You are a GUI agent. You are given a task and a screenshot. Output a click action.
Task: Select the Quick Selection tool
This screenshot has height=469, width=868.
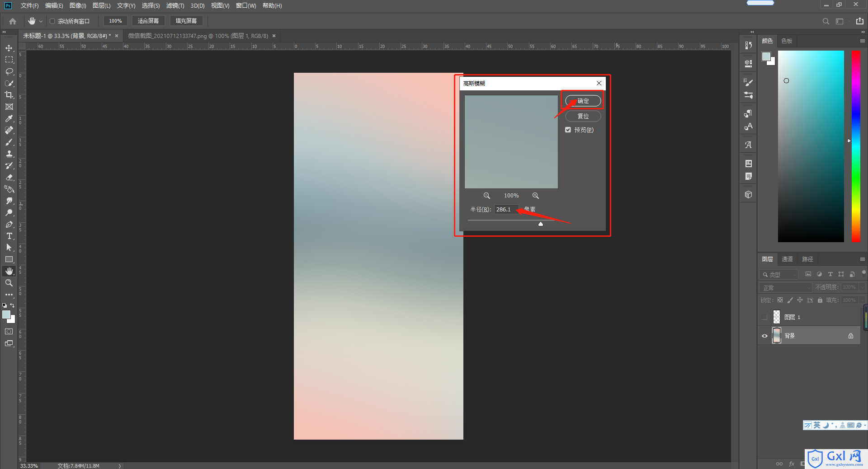(9, 83)
